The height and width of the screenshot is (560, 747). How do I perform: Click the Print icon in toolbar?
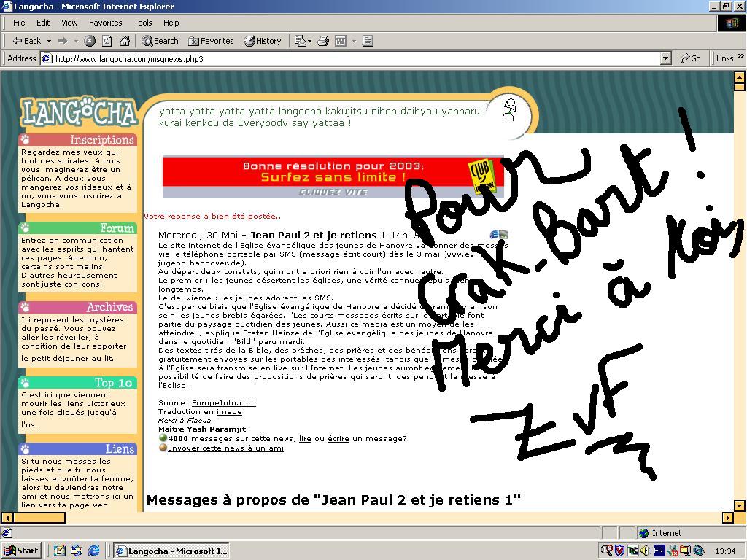point(323,41)
